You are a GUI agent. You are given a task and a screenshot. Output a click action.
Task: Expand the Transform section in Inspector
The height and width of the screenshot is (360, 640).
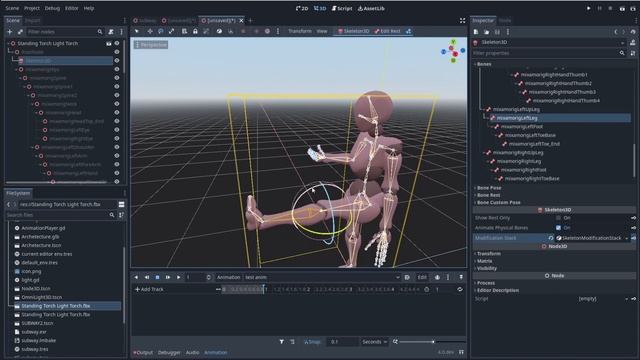click(x=488, y=254)
